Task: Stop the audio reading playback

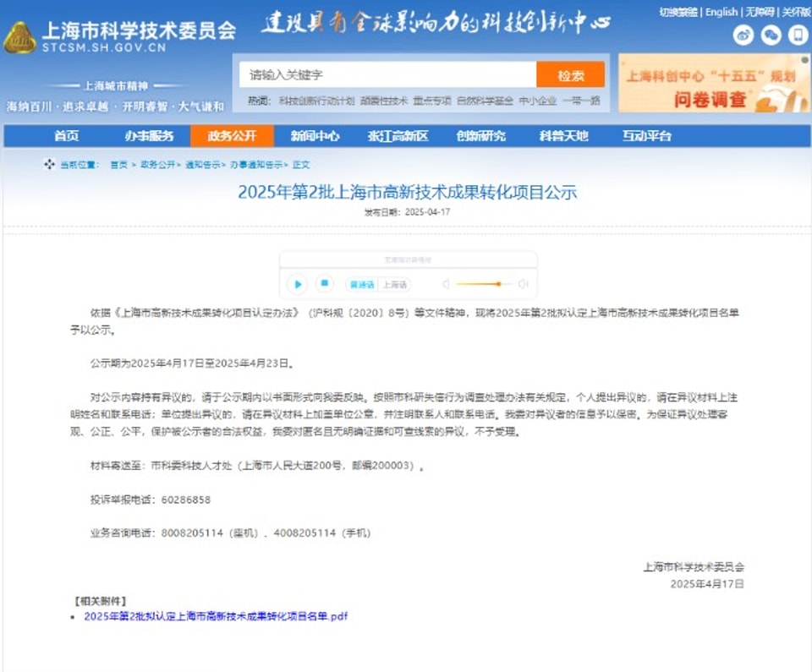Action: click(x=325, y=284)
